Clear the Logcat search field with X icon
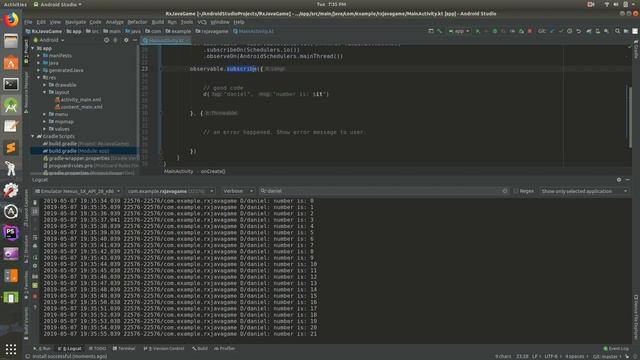The image size is (640, 360). (505, 191)
